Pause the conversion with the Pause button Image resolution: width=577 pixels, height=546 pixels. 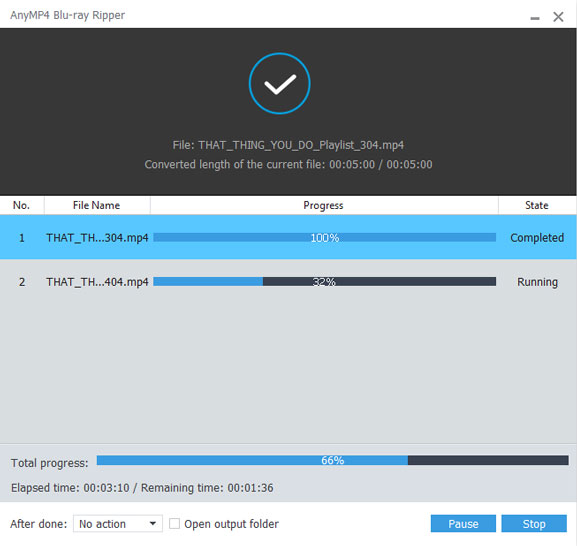tap(463, 524)
